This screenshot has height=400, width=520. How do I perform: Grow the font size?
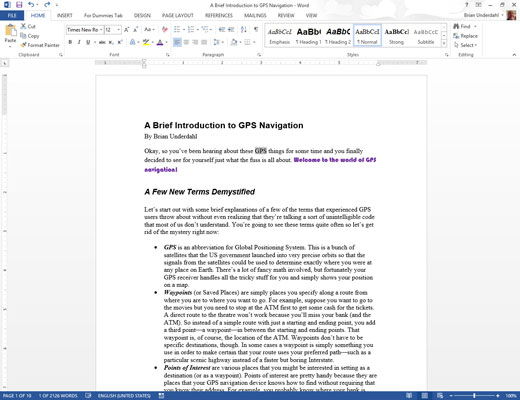[x=126, y=30]
